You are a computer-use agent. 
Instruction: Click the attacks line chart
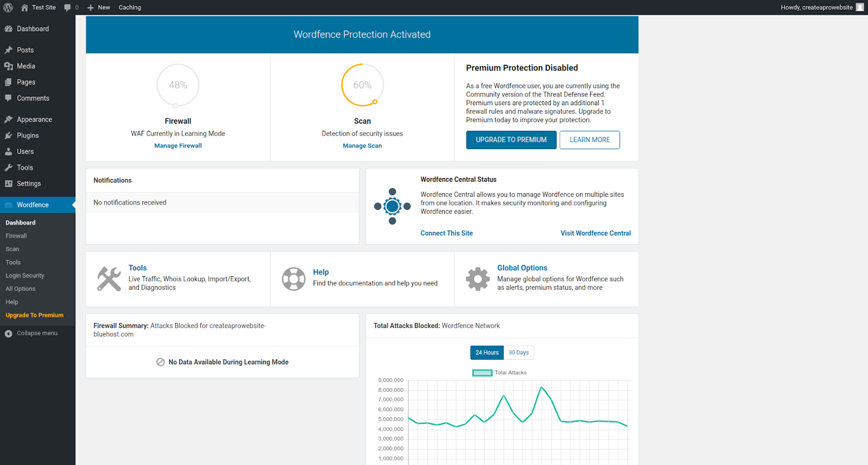(518, 421)
